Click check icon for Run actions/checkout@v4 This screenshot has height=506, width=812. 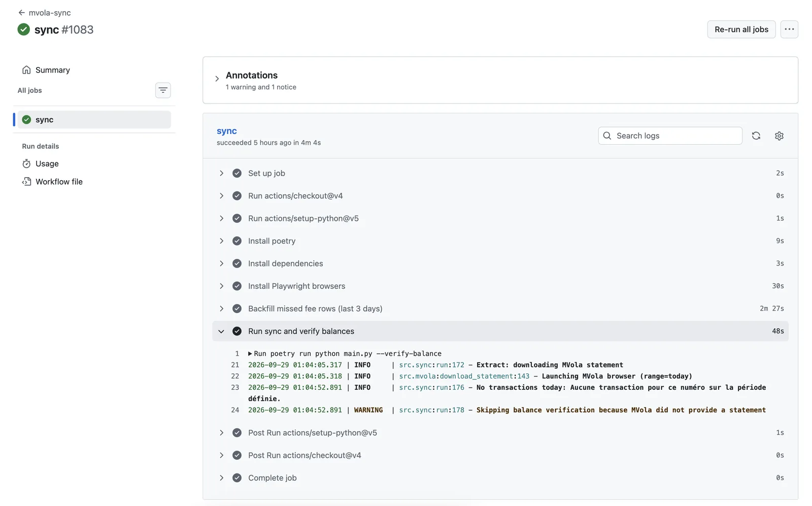coord(237,196)
